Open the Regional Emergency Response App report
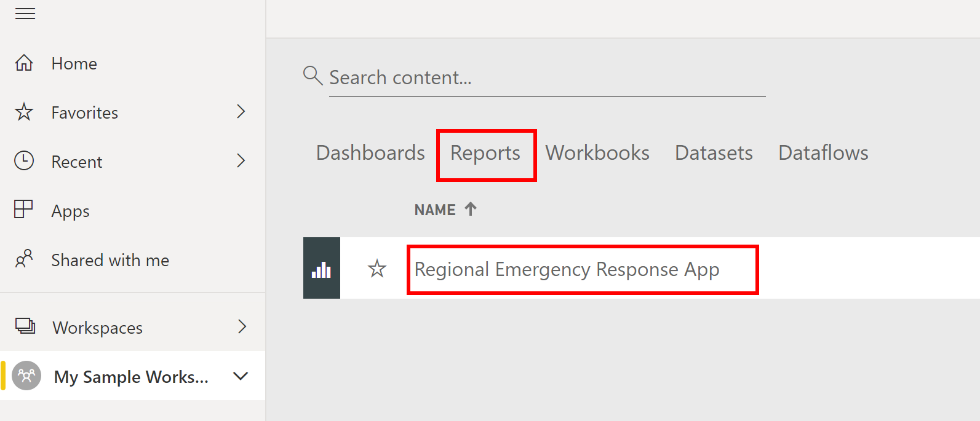The image size is (980, 421). [567, 270]
